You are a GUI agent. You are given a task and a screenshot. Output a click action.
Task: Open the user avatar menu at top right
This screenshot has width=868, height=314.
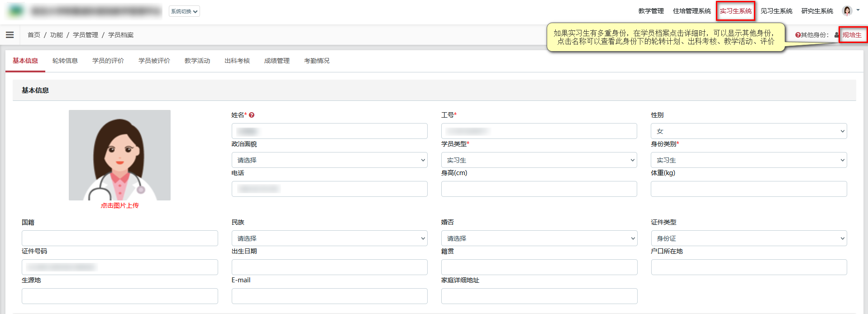tap(847, 10)
